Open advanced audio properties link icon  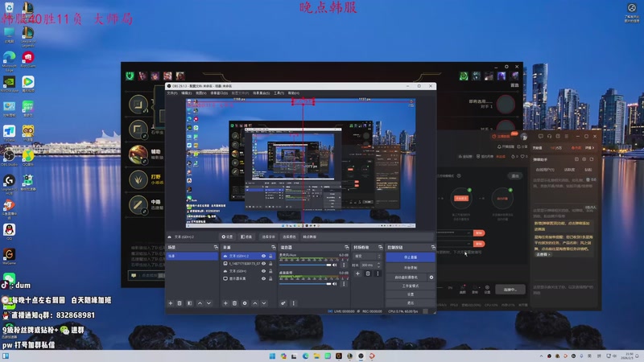tap(283, 303)
